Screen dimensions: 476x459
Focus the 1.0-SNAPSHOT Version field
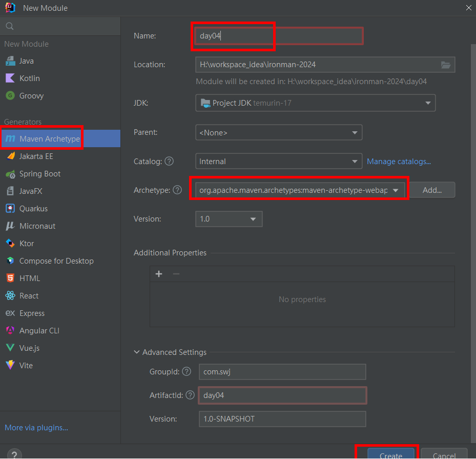coord(282,419)
